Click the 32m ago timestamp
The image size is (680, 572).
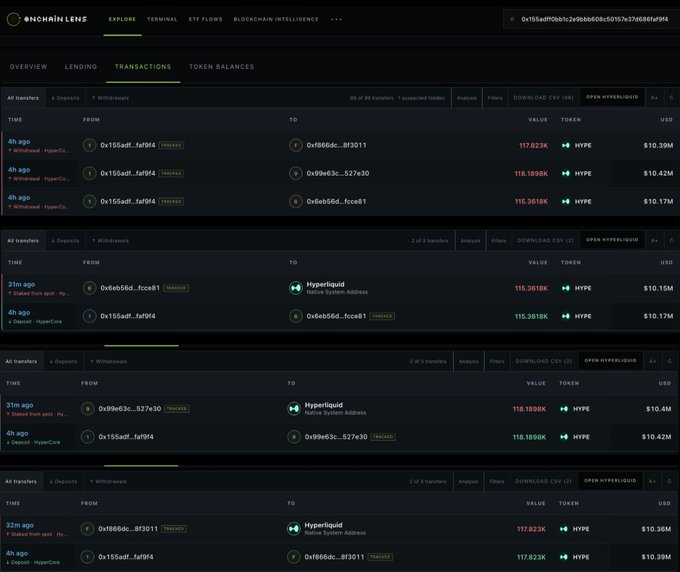[x=20, y=525]
